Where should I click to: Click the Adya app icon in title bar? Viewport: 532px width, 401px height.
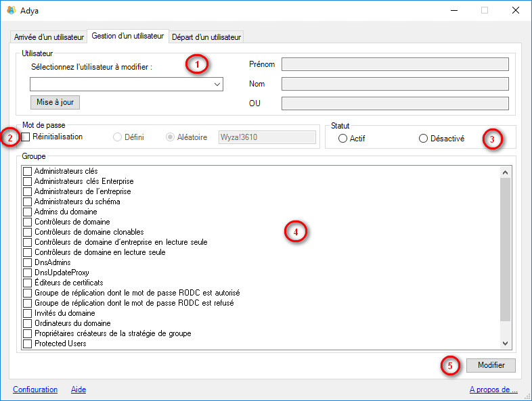(11, 10)
